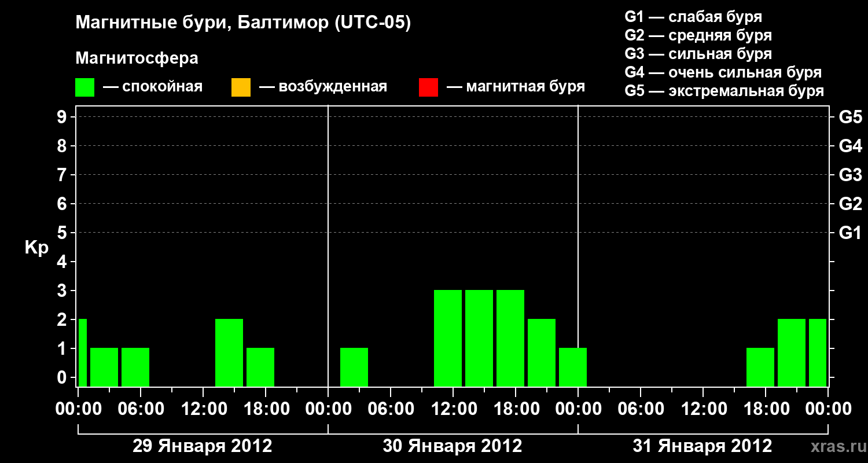Click the 'G4 — очень сильная буря' legend line

point(723,72)
